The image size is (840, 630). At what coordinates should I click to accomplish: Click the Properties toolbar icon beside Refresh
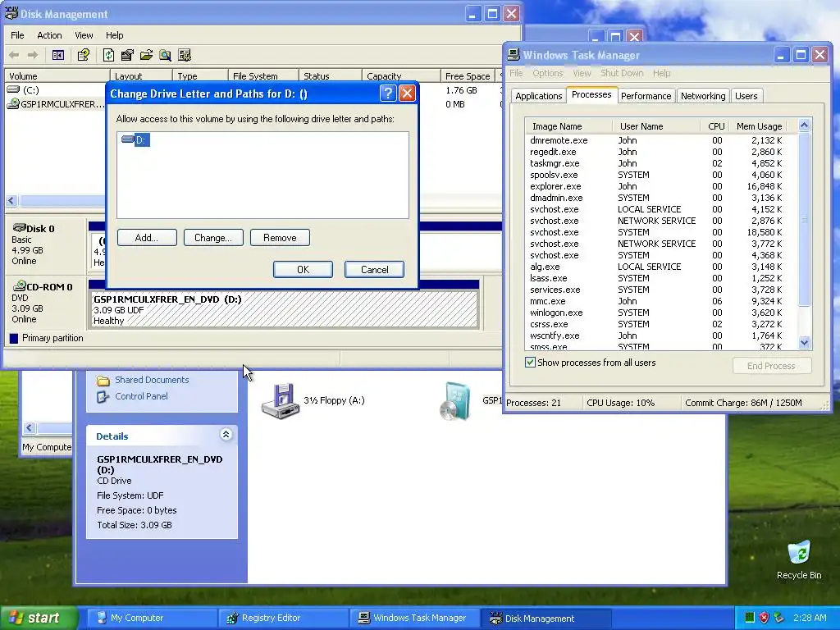click(x=127, y=55)
